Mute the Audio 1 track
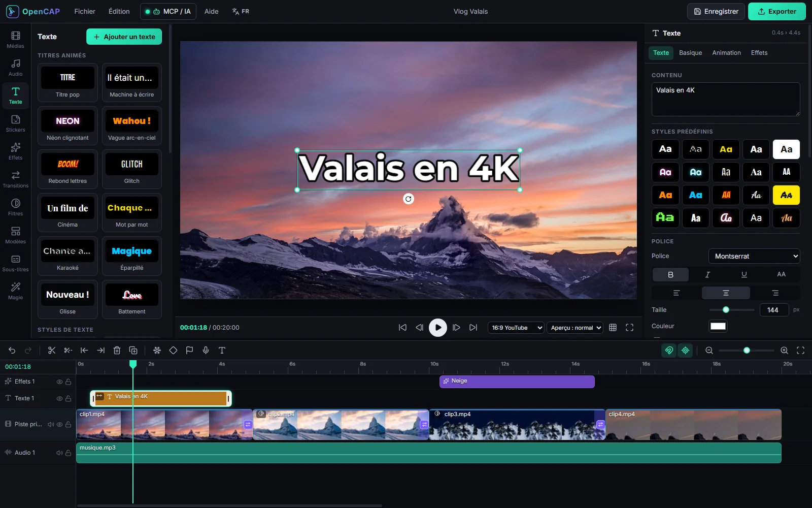This screenshot has height=508, width=812. click(59, 453)
